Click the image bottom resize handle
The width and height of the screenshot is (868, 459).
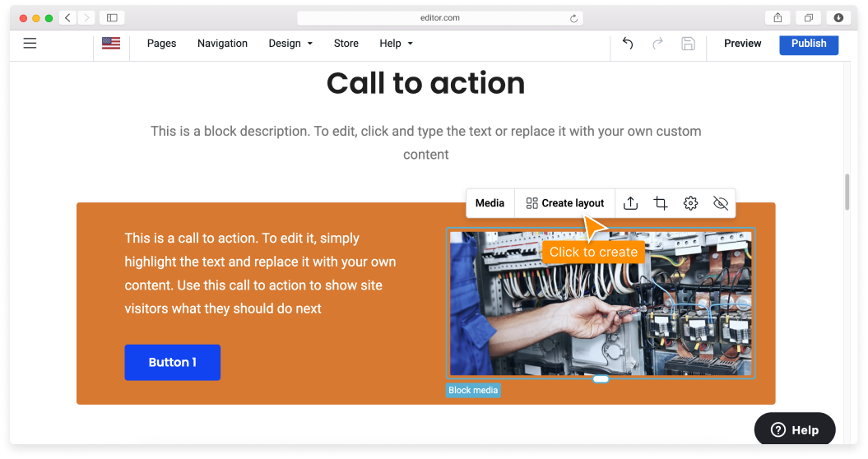coord(601,378)
